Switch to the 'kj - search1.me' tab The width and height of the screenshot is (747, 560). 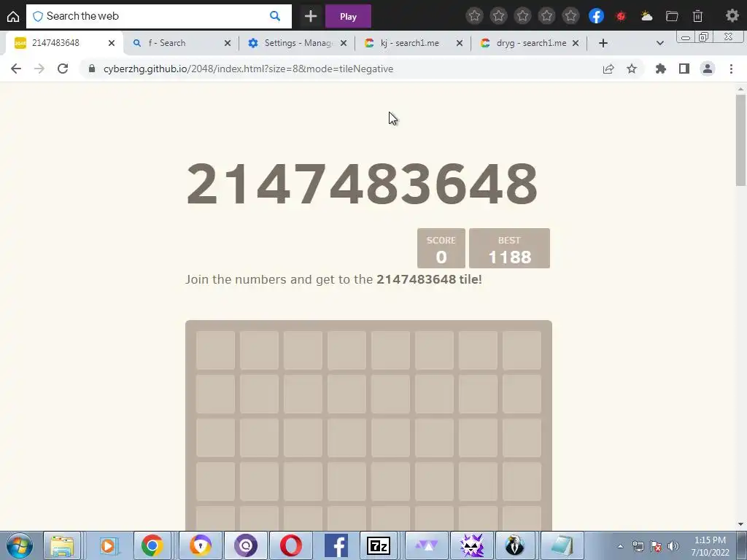coord(413,43)
